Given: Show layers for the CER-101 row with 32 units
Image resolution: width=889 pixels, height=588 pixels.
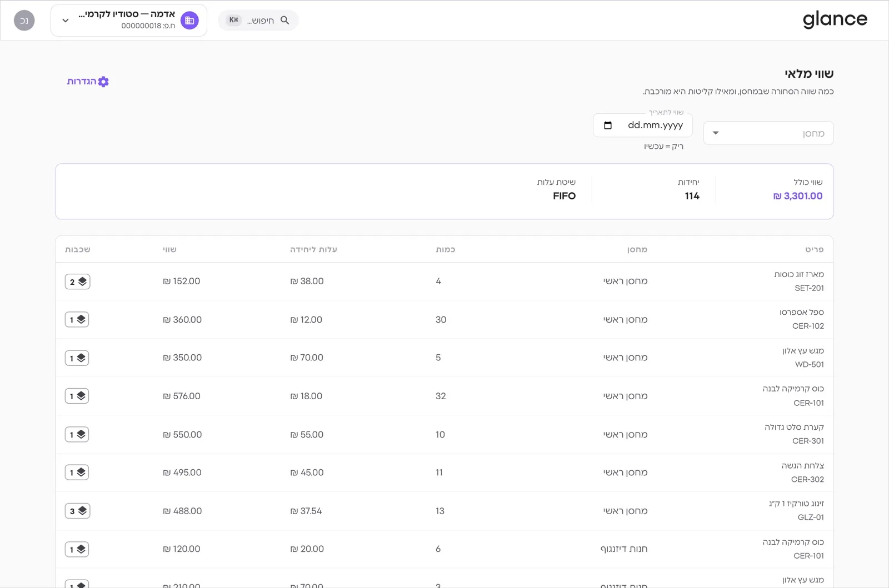Looking at the screenshot, I should coord(77,396).
